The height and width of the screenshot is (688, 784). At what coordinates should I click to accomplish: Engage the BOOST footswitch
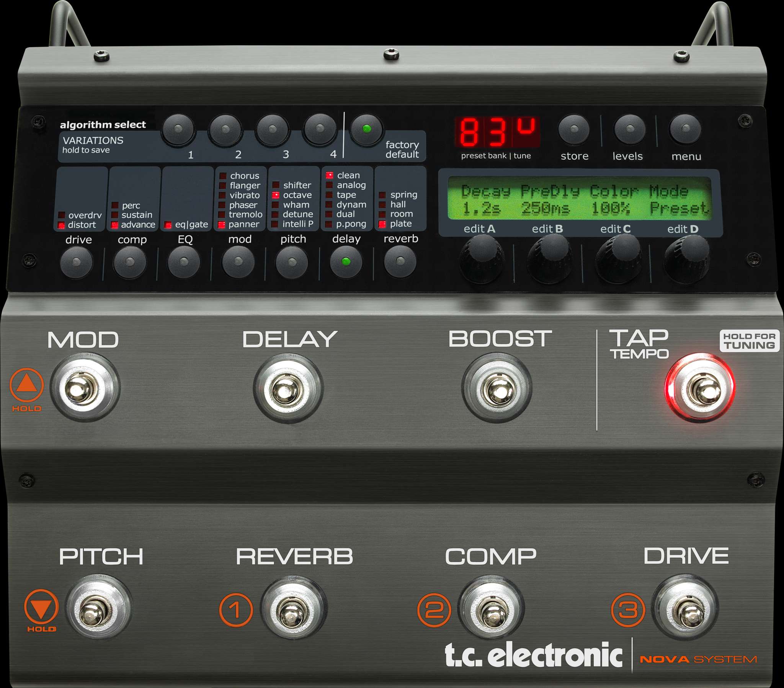(497, 388)
